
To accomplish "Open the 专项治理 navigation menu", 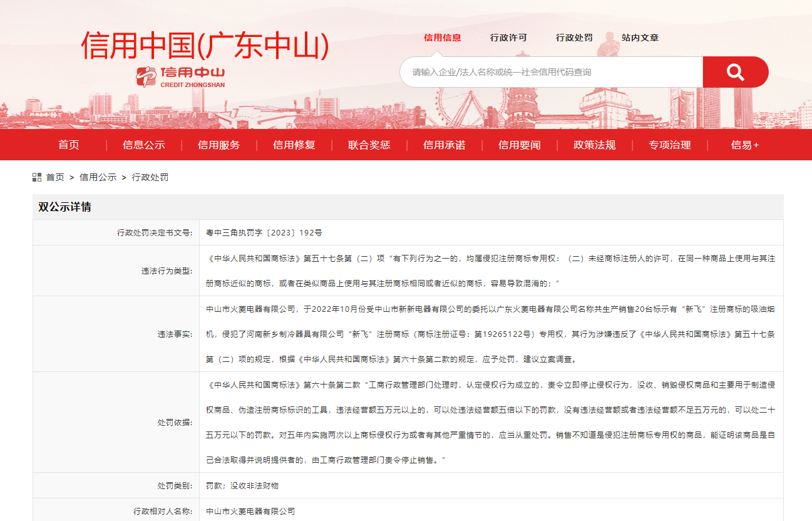I will [670, 145].
